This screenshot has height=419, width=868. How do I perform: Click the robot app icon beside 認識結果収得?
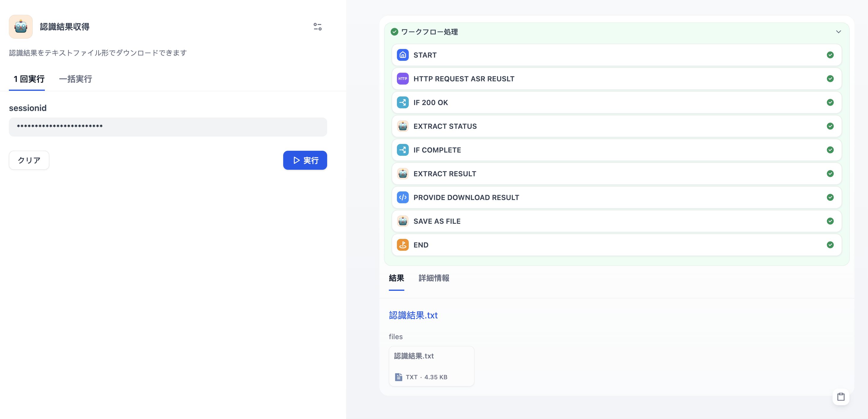(x=20, y=27)
